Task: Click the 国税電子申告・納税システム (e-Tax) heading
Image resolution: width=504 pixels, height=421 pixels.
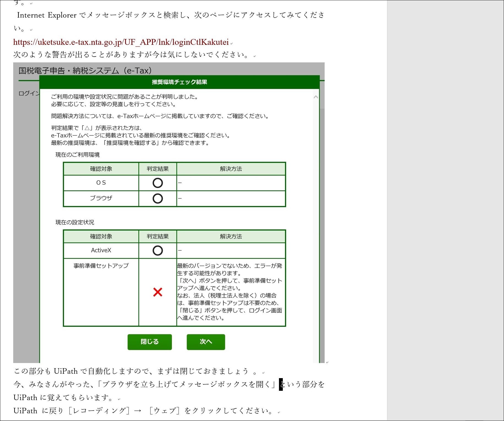Action: click(x=85, y=71)
